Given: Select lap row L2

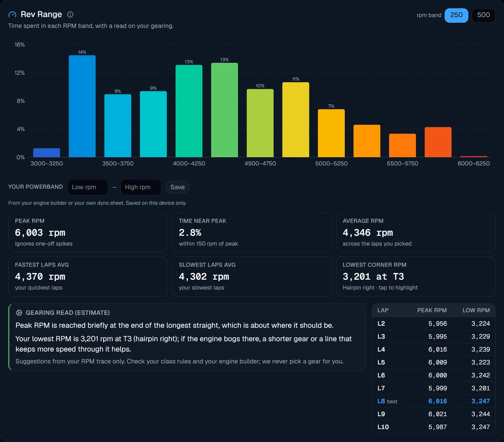Looking at the screenshot, I should 434,324.
